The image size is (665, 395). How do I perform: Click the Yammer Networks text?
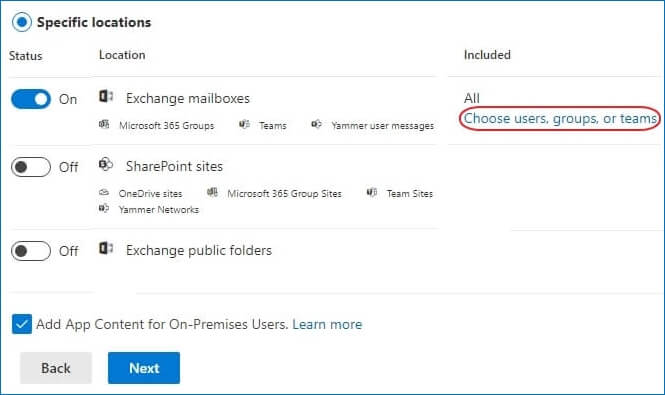tap(159, 210)
